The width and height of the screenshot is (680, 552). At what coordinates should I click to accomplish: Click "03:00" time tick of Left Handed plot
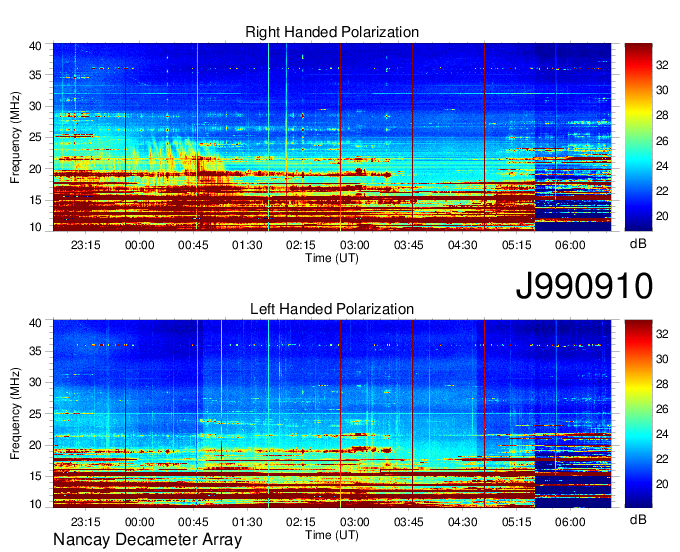[355, 522]
